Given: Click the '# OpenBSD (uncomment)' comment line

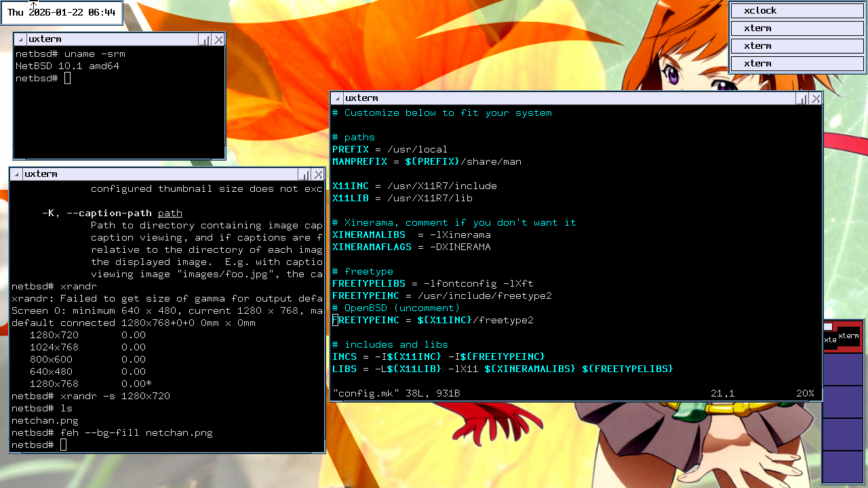Looking at the screenshot, I should click(396, 308).
